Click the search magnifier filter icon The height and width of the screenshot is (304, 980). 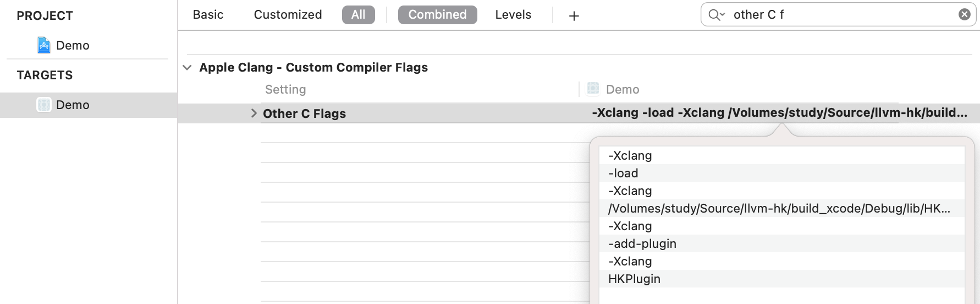[716, 15]
